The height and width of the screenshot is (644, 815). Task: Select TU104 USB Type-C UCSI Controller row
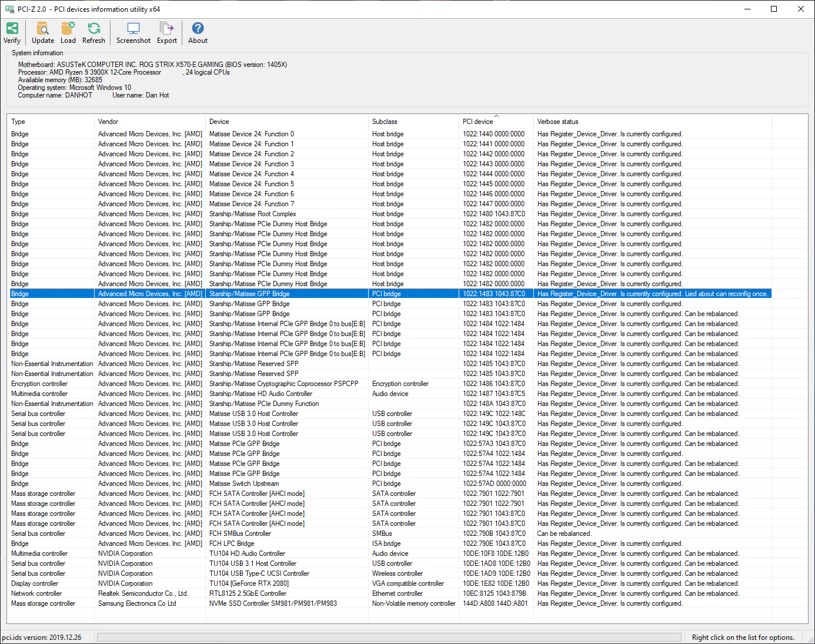[390, 573]
